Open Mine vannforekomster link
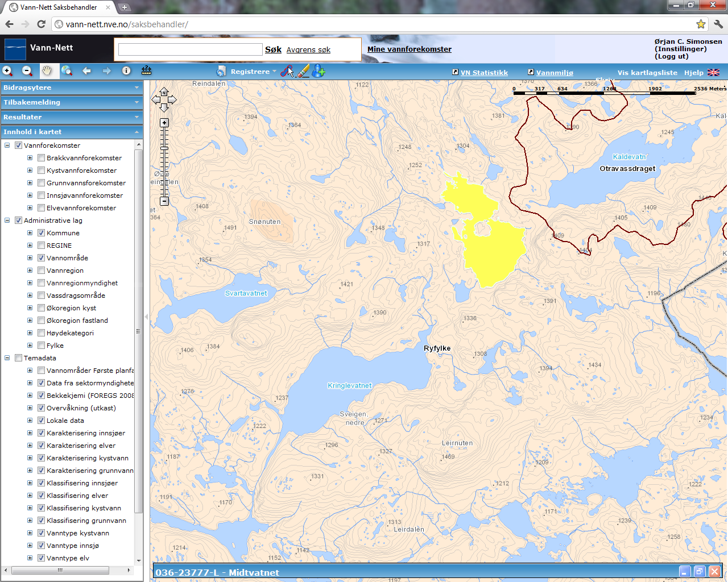The height and width of the screenshot is (582, 728). 409,49
